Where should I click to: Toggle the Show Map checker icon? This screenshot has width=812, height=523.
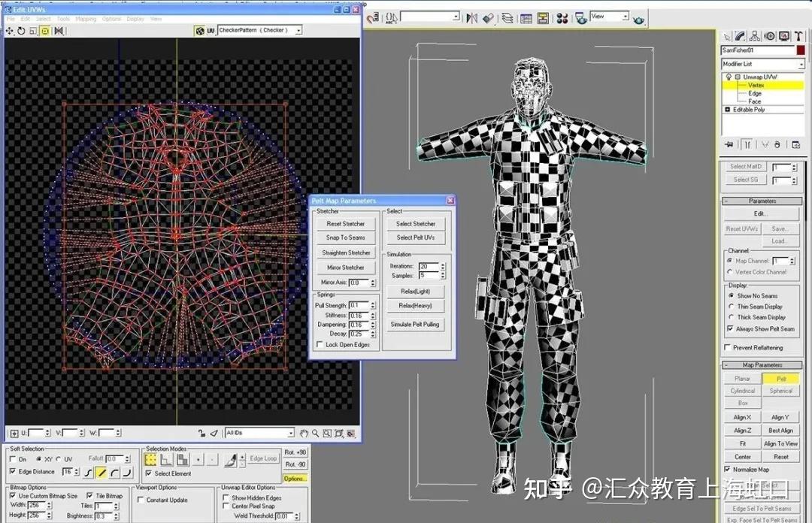[x=200, y=31]
